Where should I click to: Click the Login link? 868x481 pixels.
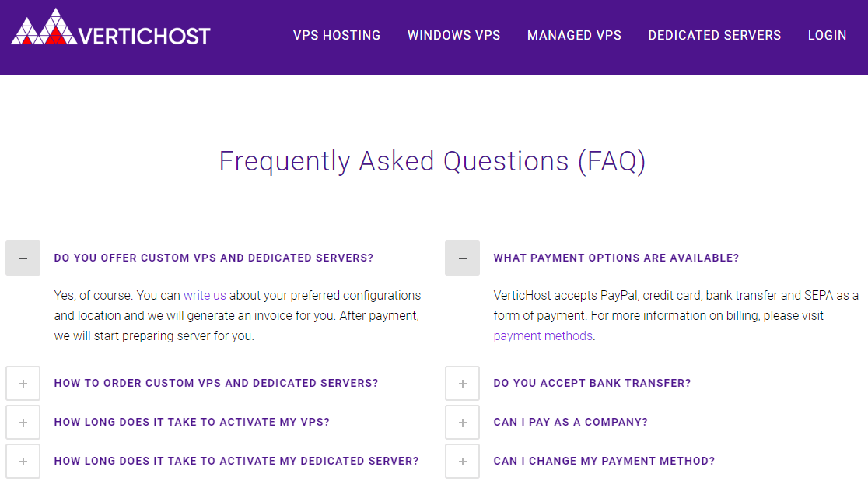click(827, 36)
